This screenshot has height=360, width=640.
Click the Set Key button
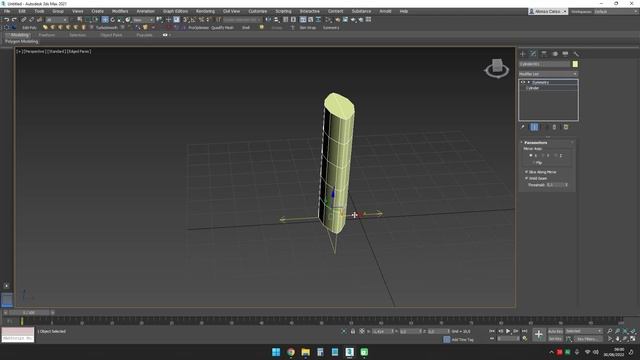tap(555, 339)
